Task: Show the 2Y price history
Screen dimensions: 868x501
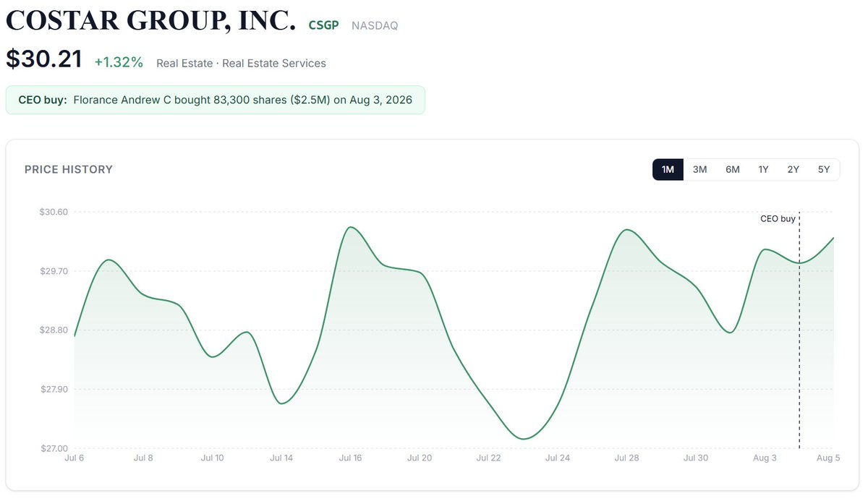Action: [x=793, y=169]
